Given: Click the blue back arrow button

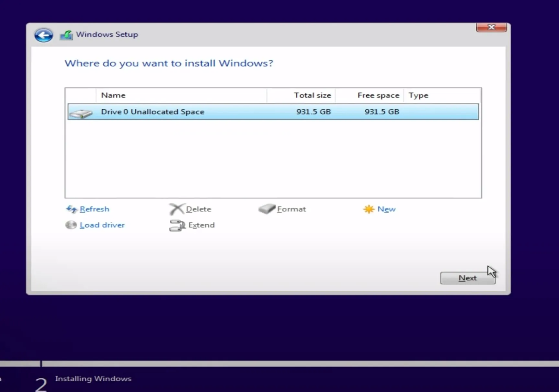Looking at the screenshot, I should click(43, 35).
